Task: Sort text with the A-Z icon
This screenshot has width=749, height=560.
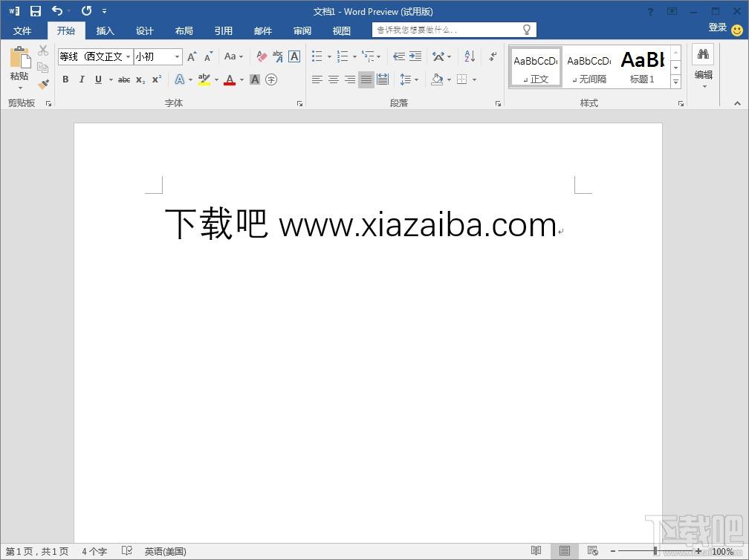Action: 470,56
